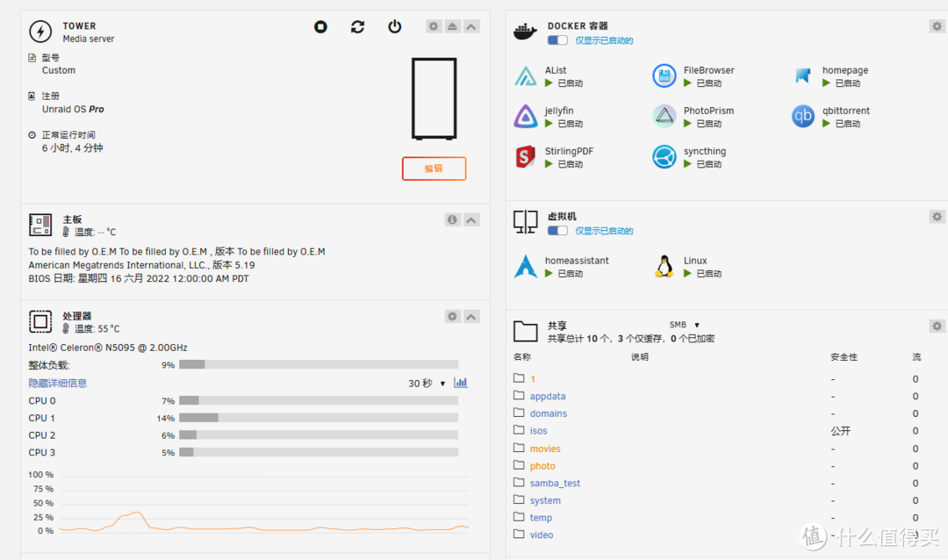Open 共享 shares panel settings gear
Viewport: 948px width, 560px height.
(x=937, y=326)
